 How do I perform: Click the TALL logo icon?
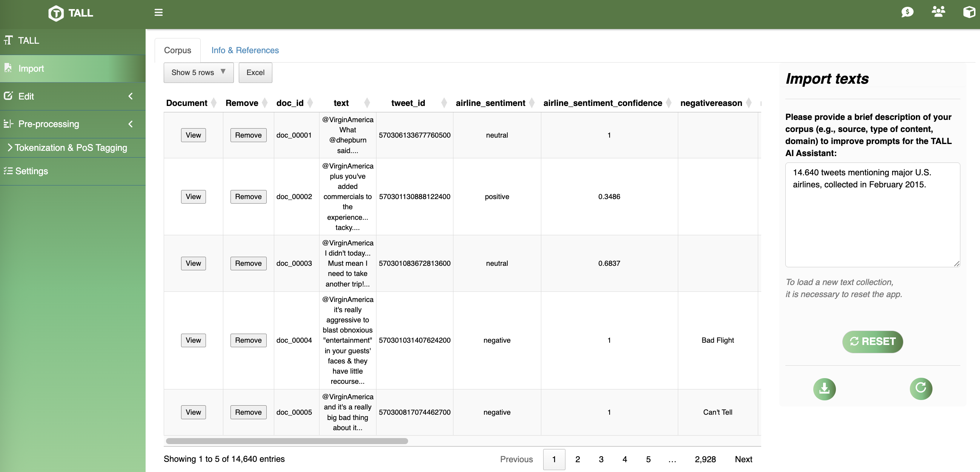click(x=56, y=13)
